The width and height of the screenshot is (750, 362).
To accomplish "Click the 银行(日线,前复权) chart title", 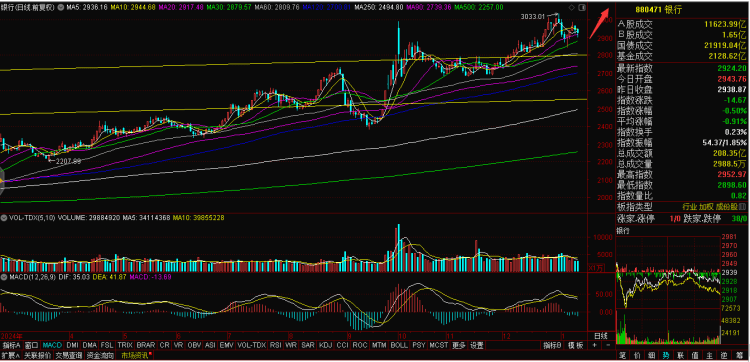I will click(x=28, y=8).
